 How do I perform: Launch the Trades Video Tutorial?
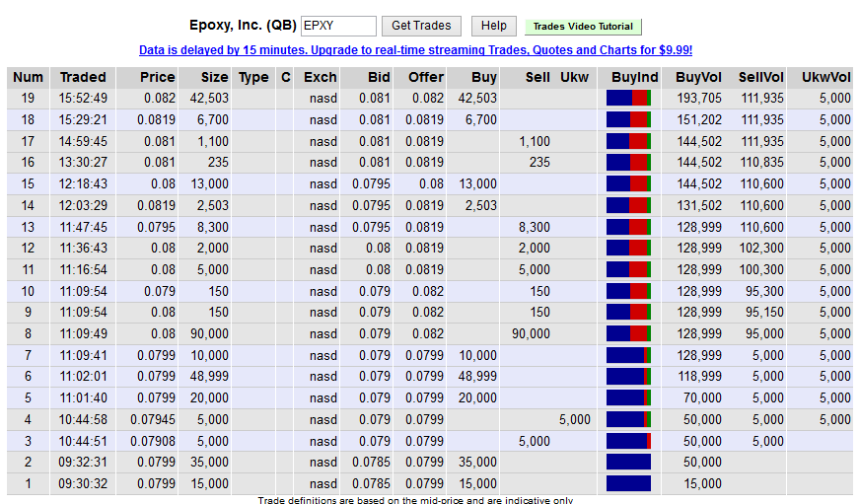[x=583, y=27]
